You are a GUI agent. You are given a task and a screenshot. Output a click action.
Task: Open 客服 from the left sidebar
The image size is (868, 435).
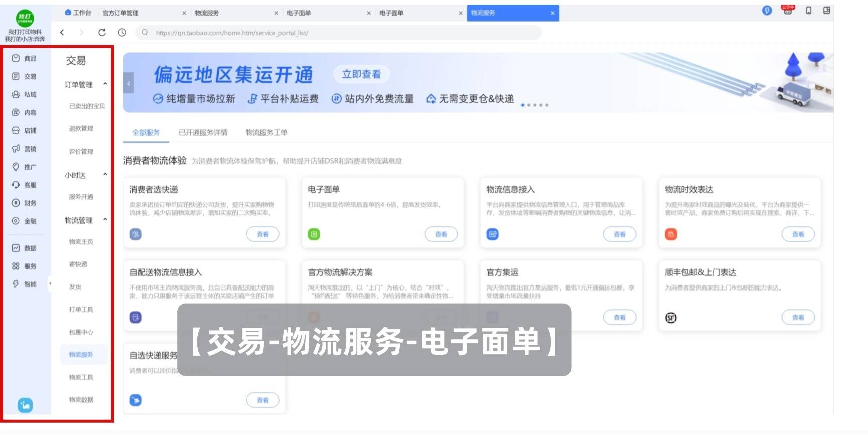tap(24, 185)
